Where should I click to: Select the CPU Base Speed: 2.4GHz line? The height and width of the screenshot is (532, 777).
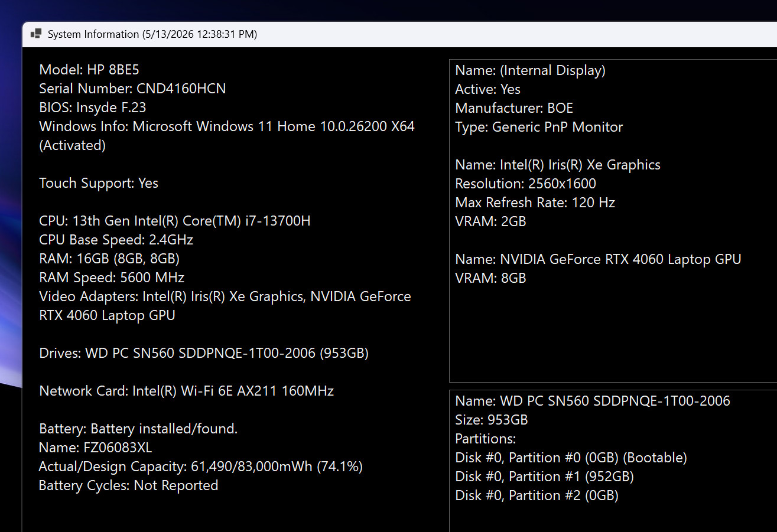116,240
